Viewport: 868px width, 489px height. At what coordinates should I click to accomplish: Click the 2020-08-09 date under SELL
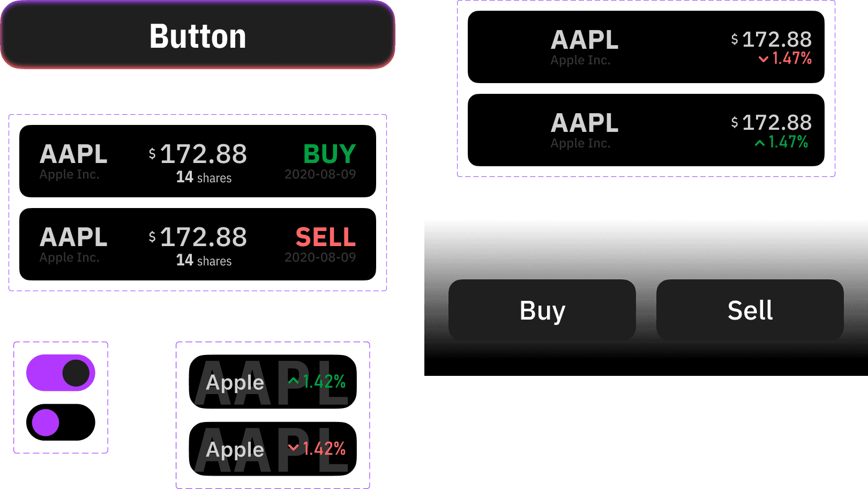(x=320, y=257)
